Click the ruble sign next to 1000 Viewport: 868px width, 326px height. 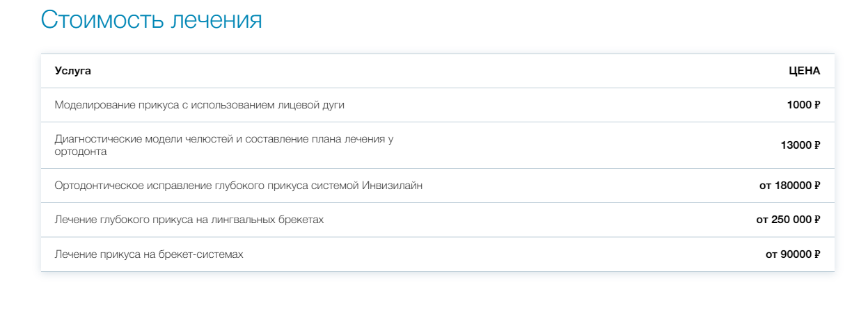817,105
